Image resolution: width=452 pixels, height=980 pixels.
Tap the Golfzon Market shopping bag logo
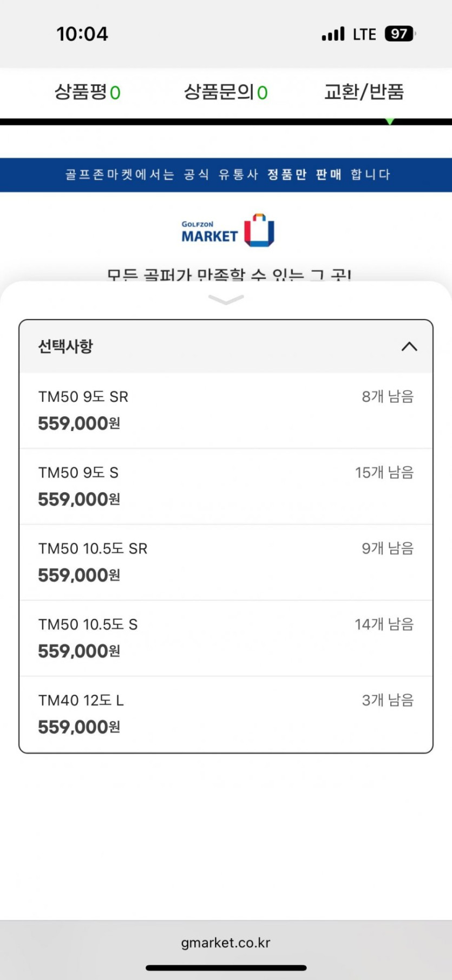tap(259, 230)
